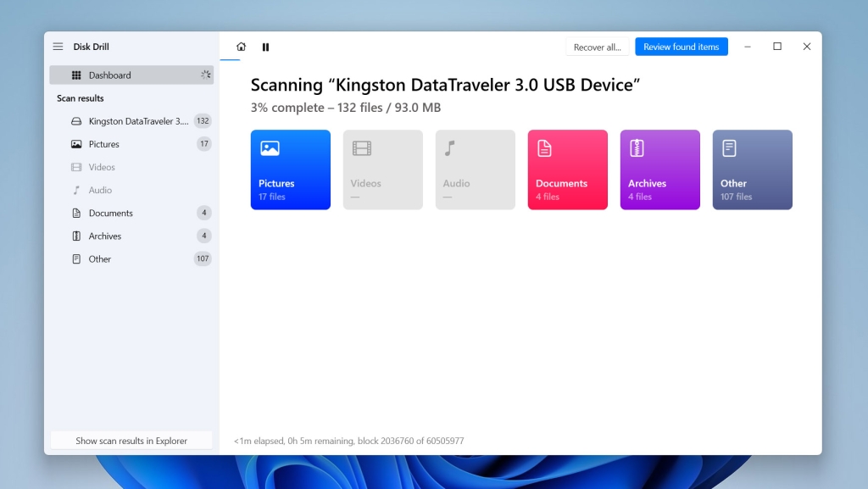Pause the scan with the pause control
Viewport: 868px width, 489px height.
point(265,47)
